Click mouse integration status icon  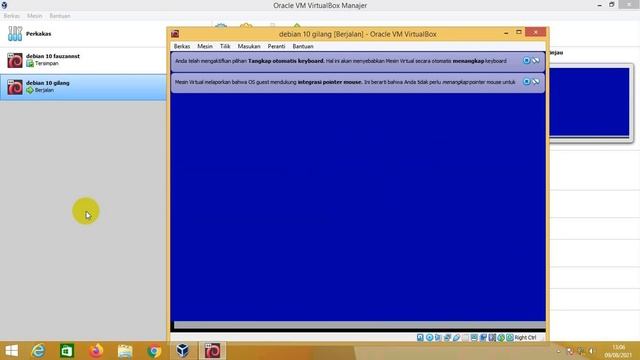coord(501,338)
